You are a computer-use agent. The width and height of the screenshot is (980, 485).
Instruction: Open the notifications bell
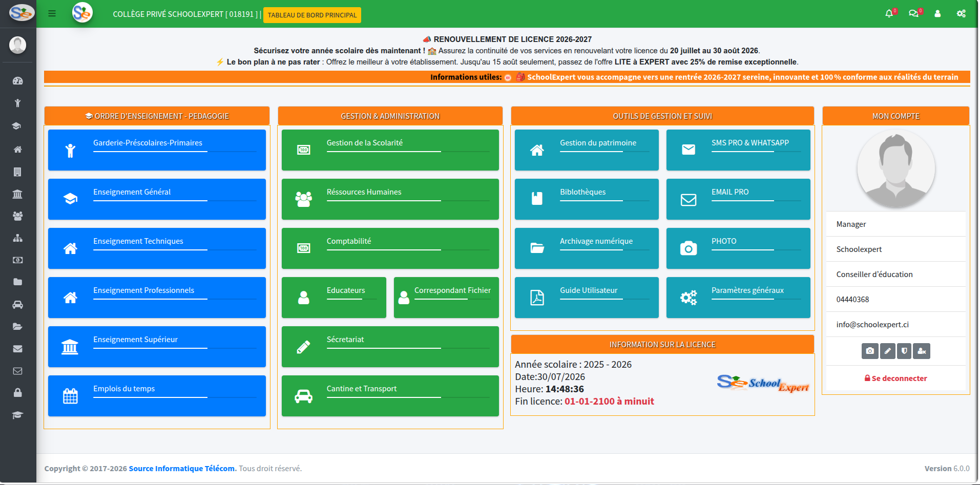[889, 14]
